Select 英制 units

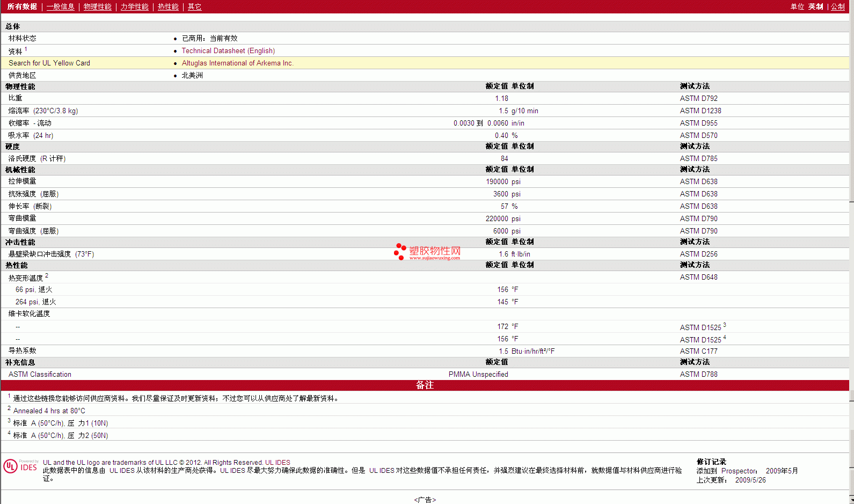tap(816, 6)
